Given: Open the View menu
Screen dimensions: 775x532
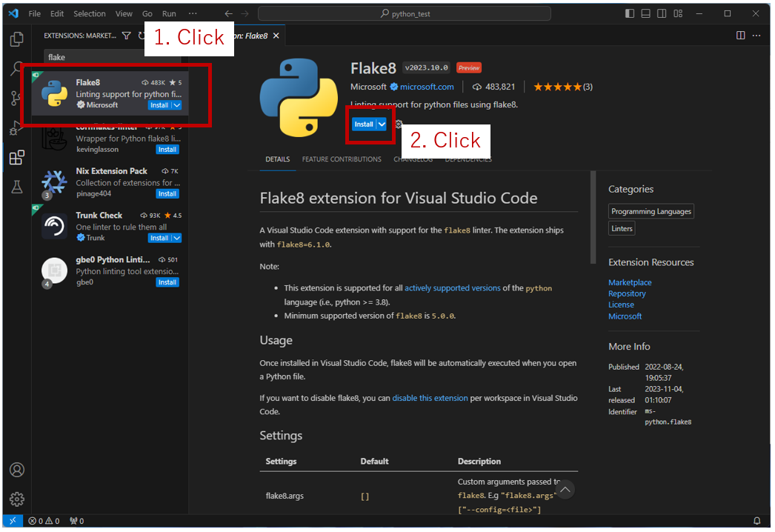Looking at the screenshot, I should tap(123, 13).
